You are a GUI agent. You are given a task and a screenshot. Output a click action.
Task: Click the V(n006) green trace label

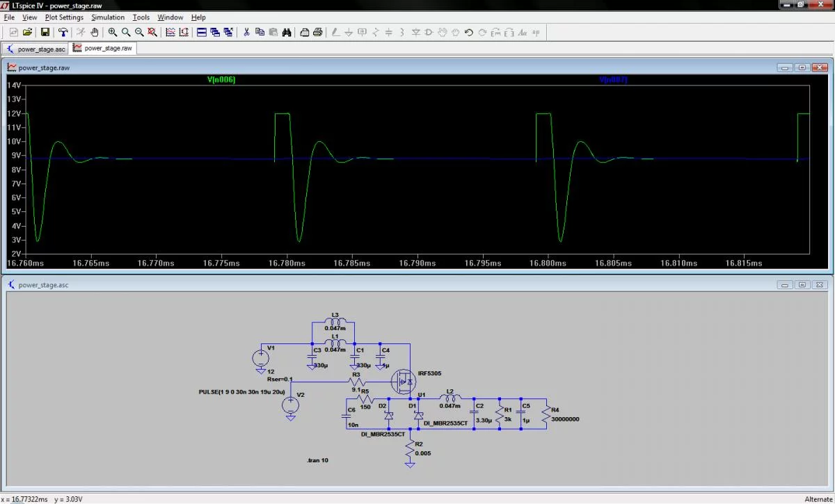221,80
